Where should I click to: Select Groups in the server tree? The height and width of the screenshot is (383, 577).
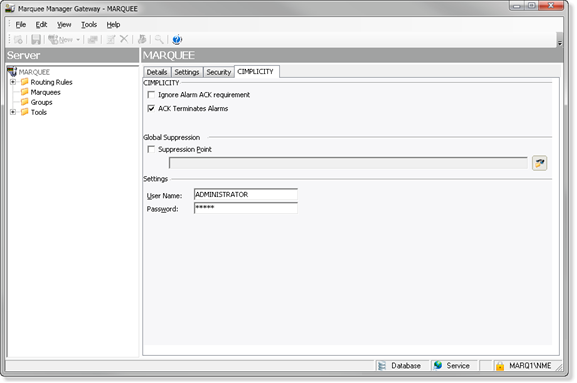click(41, 102)
